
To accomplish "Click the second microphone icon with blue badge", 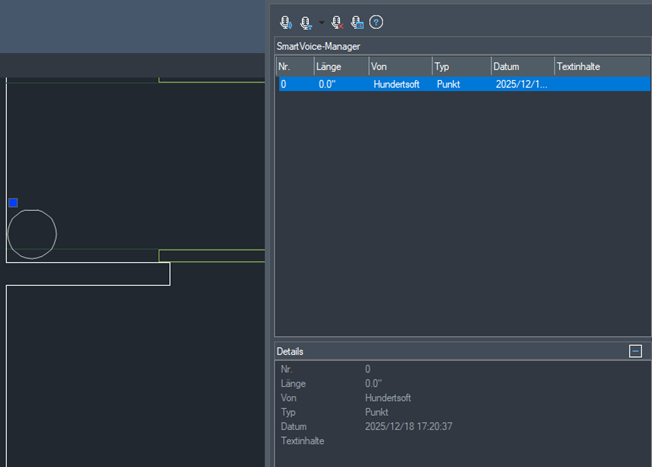I will coord(305,22).
